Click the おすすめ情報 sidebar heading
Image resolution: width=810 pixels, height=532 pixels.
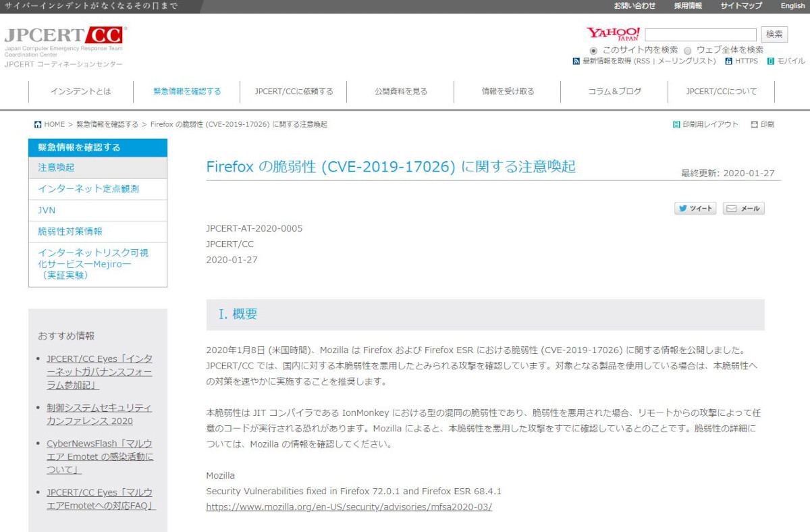point(66,336)
